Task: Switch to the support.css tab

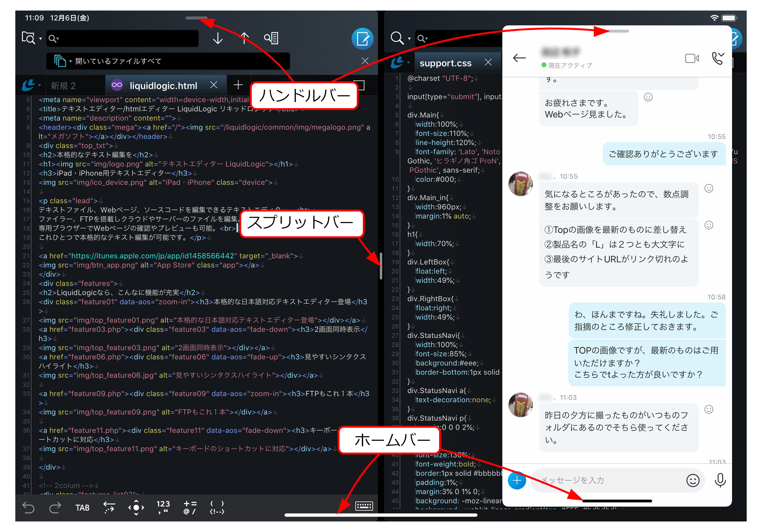Action: pos(445,63)
